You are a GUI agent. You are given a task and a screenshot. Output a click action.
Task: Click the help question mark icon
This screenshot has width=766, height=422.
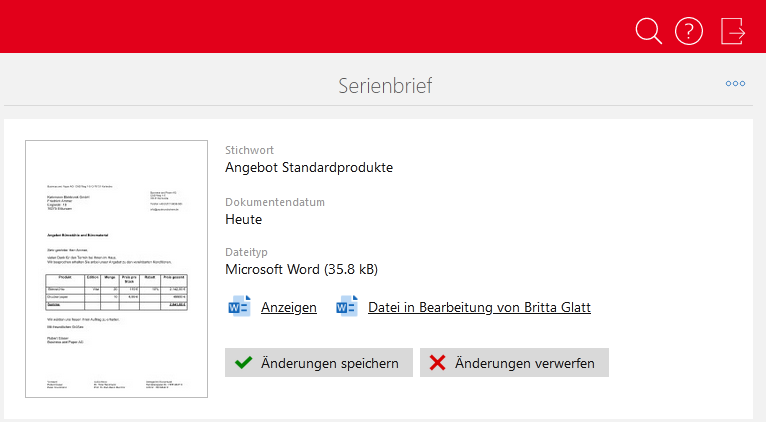pyautogui.click(x=689, y=31)
